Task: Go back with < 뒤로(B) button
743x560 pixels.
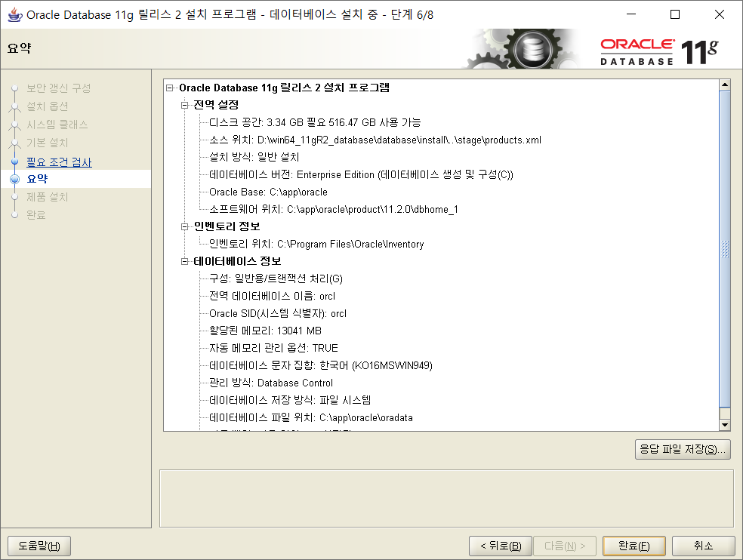Action: coord(501,546)
